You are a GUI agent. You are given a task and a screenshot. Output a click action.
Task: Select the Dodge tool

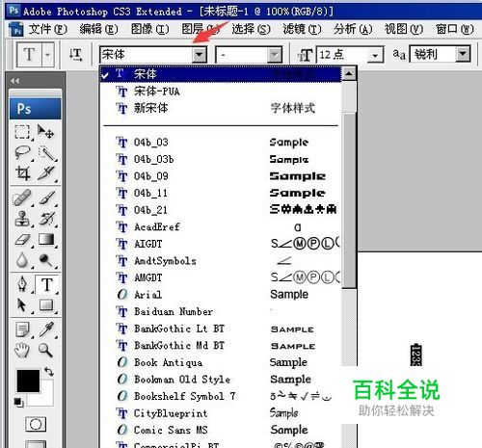point(46,260)
